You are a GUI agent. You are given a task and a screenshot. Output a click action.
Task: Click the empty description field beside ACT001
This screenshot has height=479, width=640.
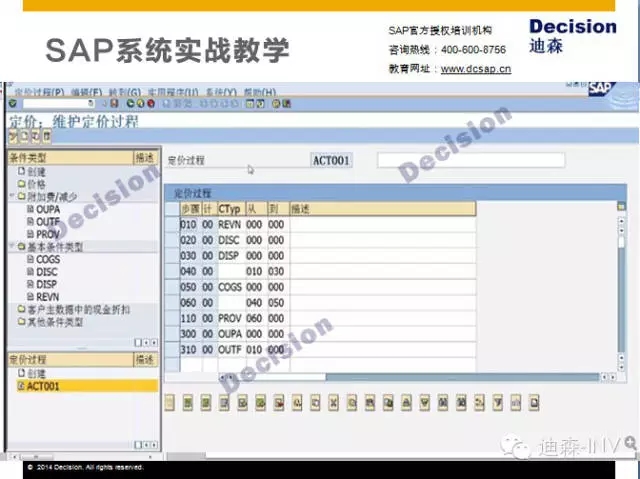tap(471, 160)
